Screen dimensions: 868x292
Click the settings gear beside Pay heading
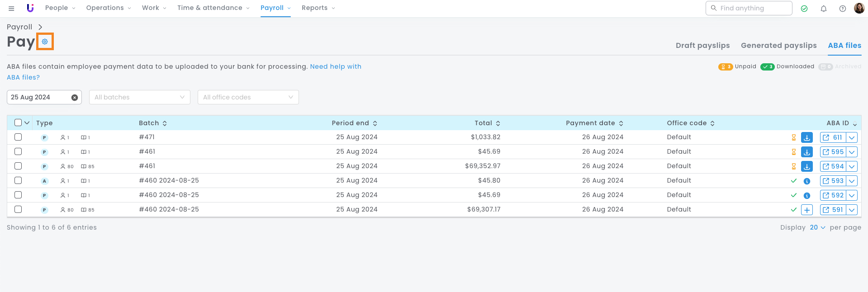[x=45, y=42]
